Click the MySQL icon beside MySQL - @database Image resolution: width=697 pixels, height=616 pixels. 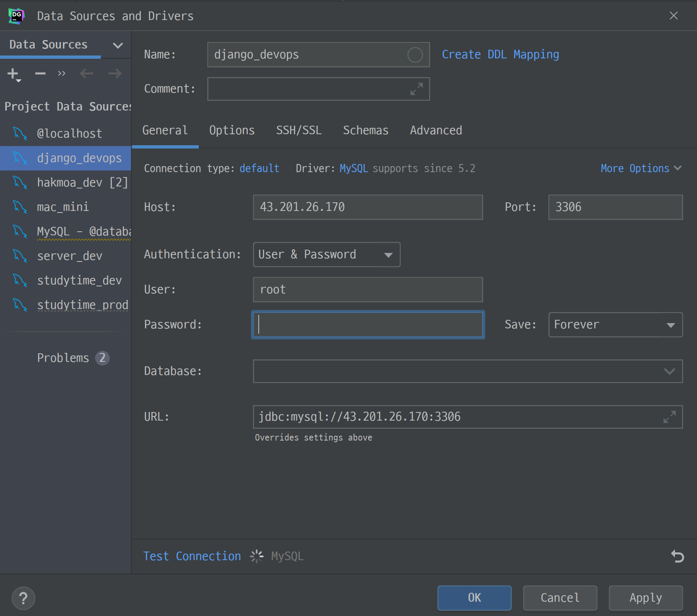pyautogui.click(x=20, y=231)
